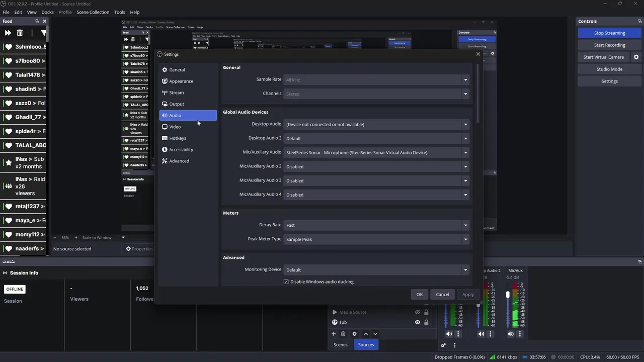Image resolution: width=644 pixels, height=362 pixels.
Task: Add a new source with plus icon
Action: tap(334, 334)
